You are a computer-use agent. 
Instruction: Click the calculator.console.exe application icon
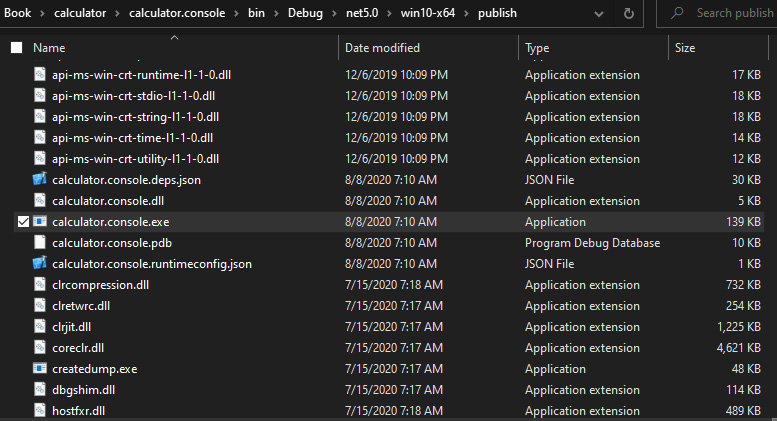point(40,221)
